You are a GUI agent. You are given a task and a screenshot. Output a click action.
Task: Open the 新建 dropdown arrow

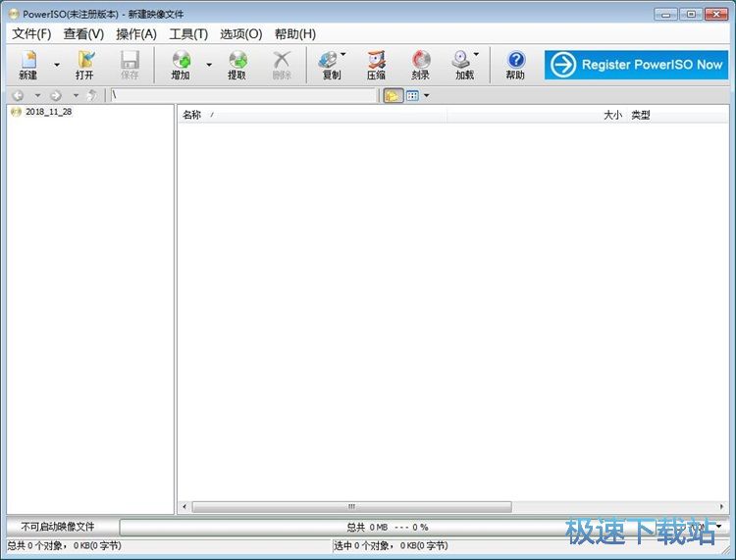[57, 65]
